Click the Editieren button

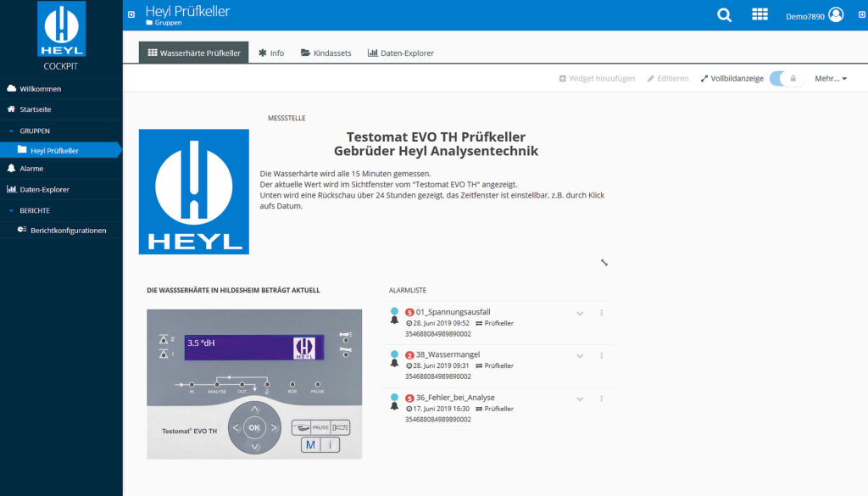[668, 79]
